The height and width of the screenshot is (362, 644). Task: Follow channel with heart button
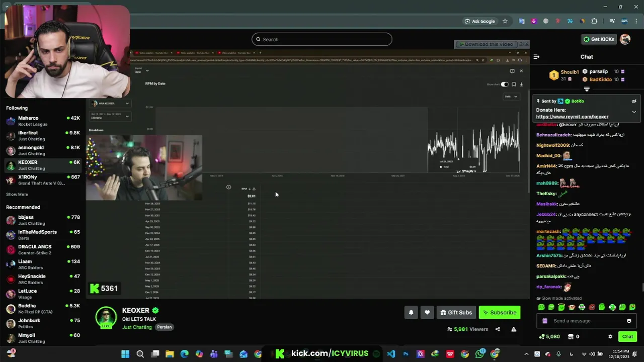(427, 312)
